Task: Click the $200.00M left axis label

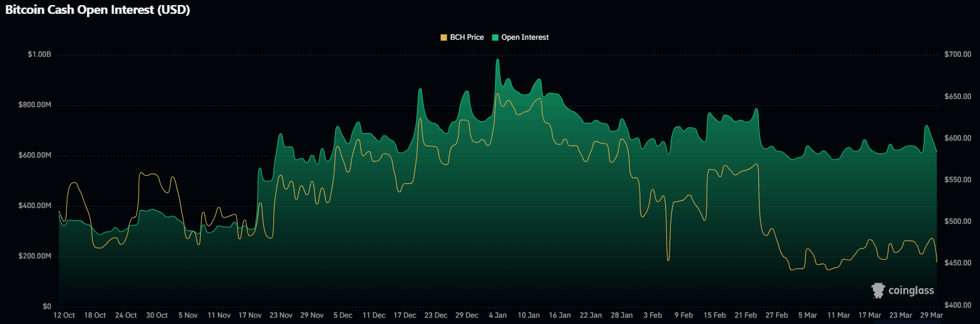Action: (x=35, y=257)
